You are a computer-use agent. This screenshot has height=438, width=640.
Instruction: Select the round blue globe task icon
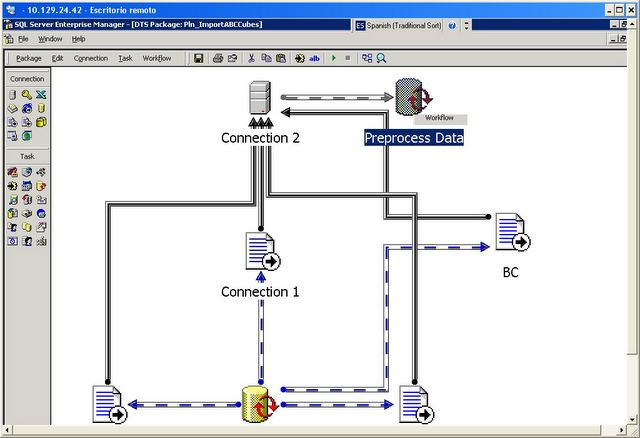click(41, 213)
